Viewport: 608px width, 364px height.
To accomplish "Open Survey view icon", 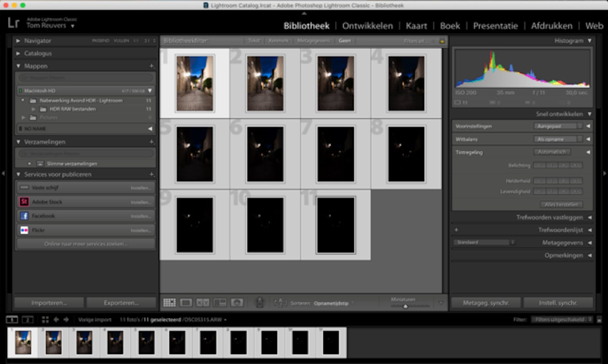I will click(220, 303).
